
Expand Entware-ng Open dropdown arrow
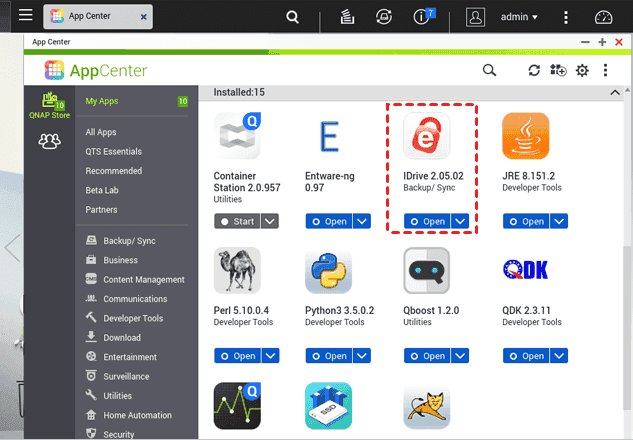pyautogui.click(x=362, y=221)
